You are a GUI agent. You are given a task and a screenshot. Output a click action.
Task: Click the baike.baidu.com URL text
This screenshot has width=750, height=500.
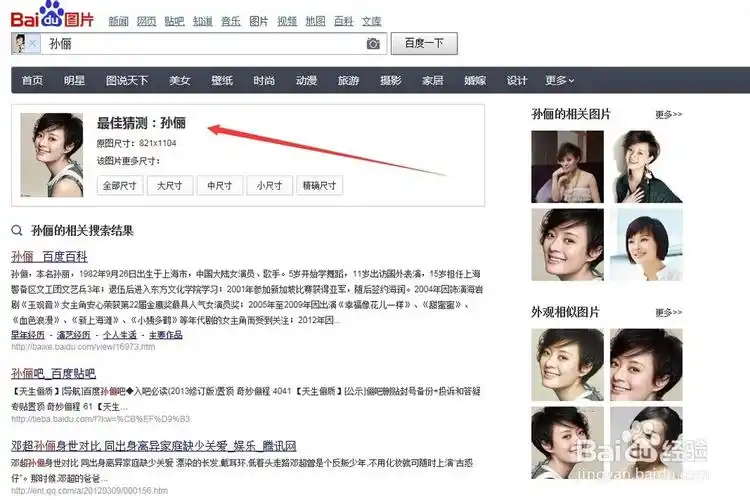point(83,347)
